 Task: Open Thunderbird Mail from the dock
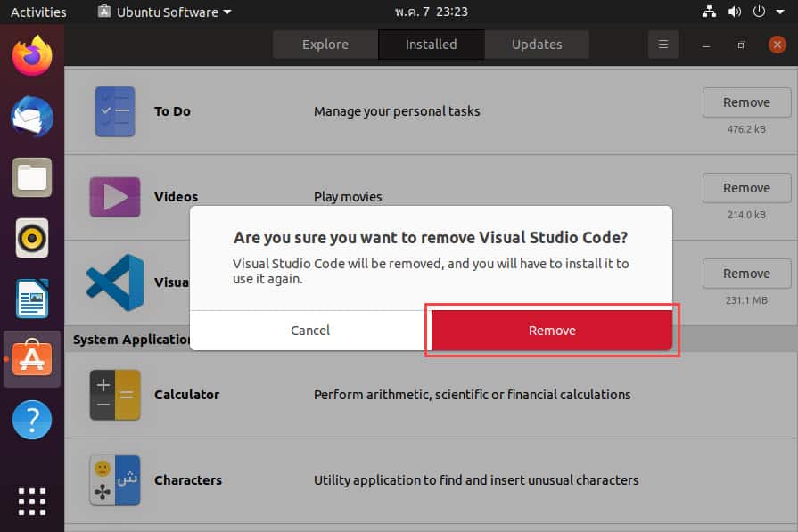tap(32, 117)
